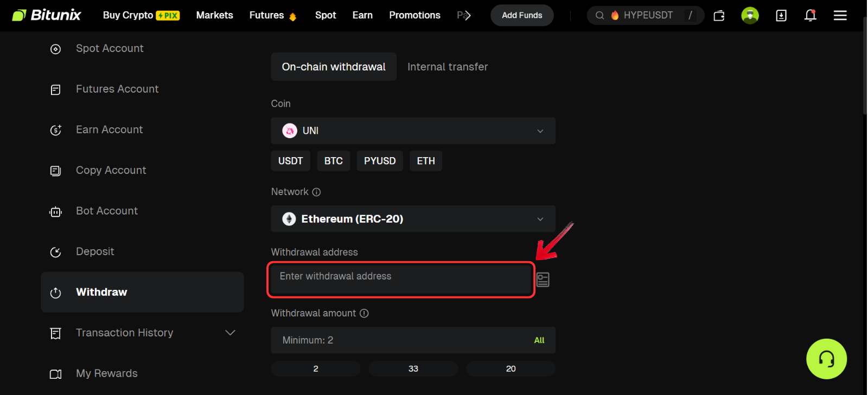Open the Markets menu
868x395 pixels.
(214, 15)
